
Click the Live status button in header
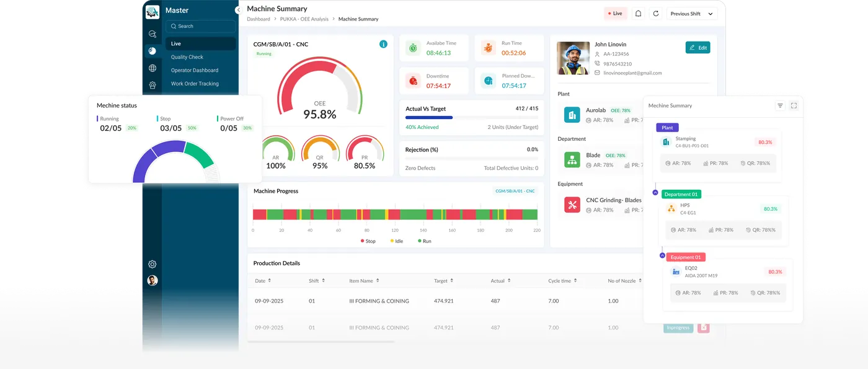(x=616, y=13)
